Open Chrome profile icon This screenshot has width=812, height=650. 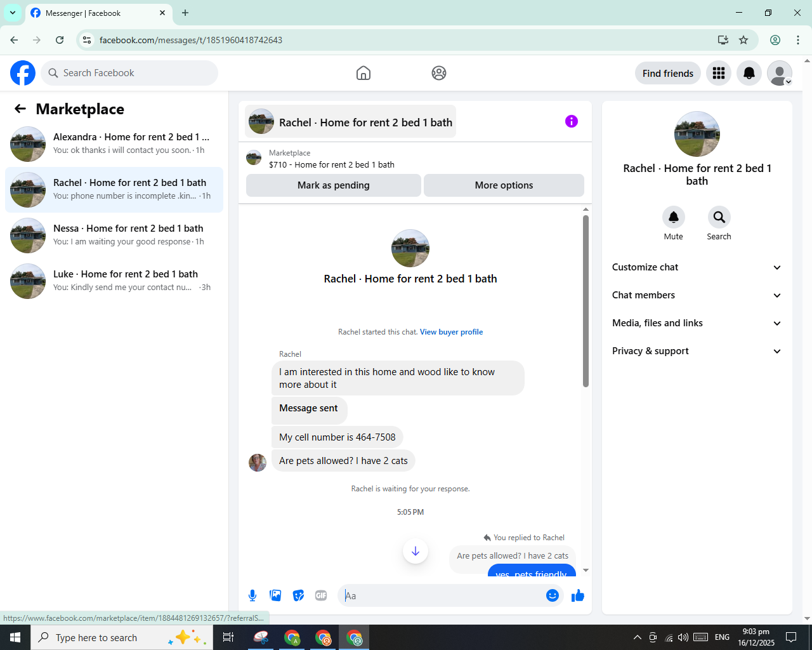(x=775, y=40)
